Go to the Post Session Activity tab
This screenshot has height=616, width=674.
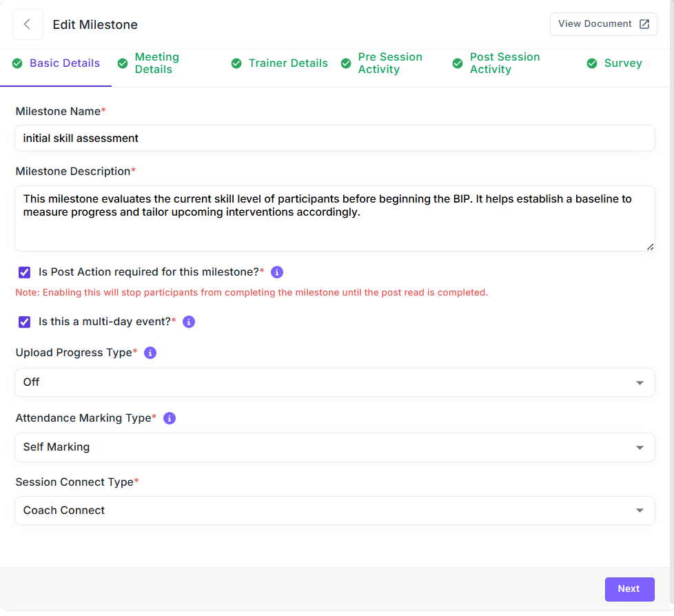[x=504, y=63]
